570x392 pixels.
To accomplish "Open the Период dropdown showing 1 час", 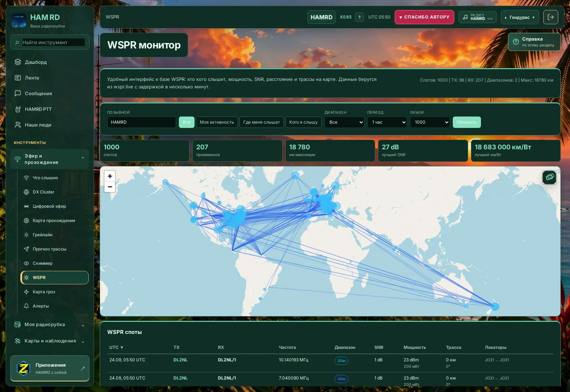I will (387, 122).
